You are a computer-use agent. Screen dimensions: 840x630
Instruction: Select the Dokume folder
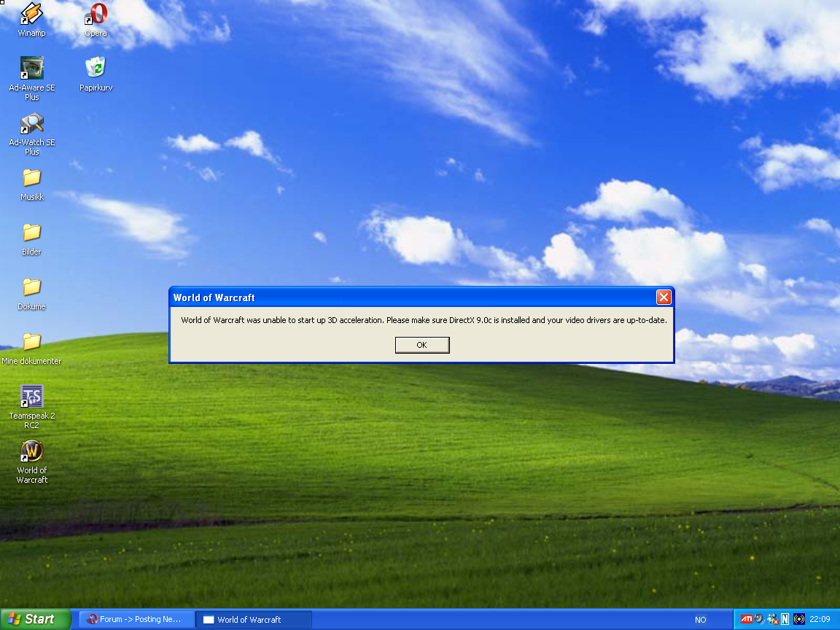pos(31,294)
